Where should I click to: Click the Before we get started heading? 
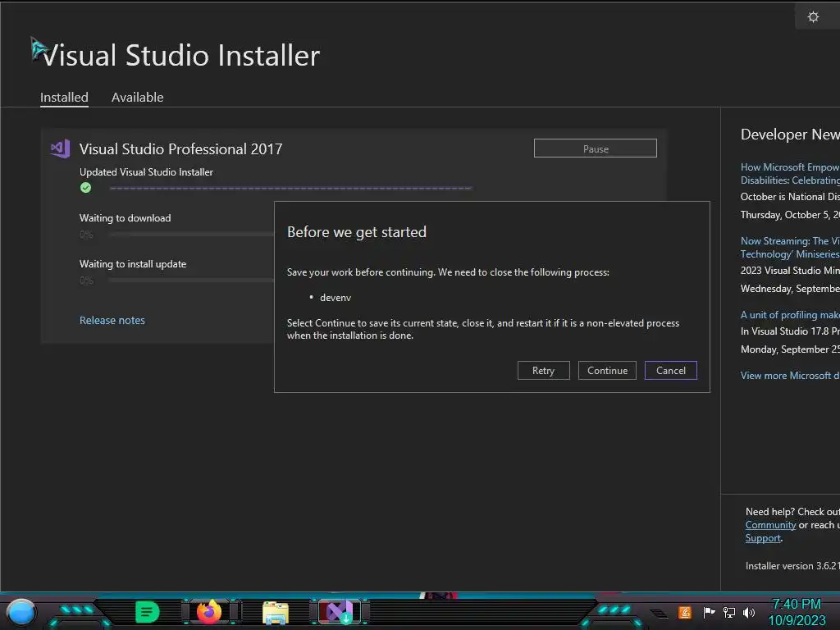(357, 232)
